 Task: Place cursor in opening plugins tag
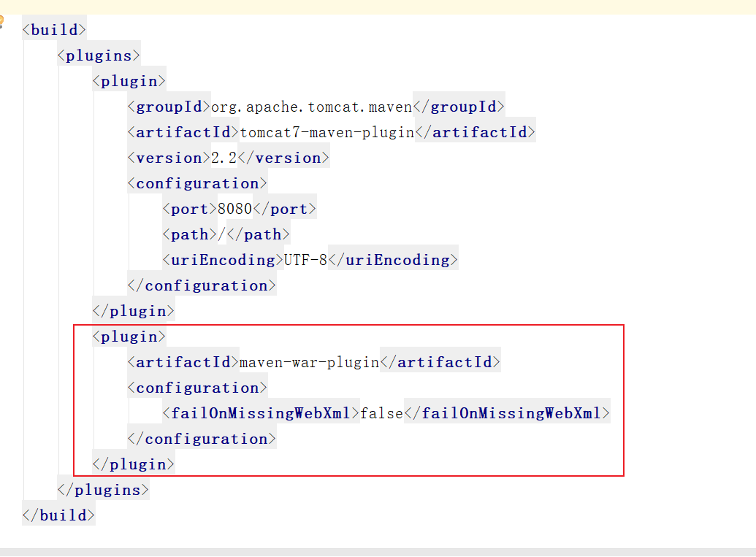click(x=99, y=55)
